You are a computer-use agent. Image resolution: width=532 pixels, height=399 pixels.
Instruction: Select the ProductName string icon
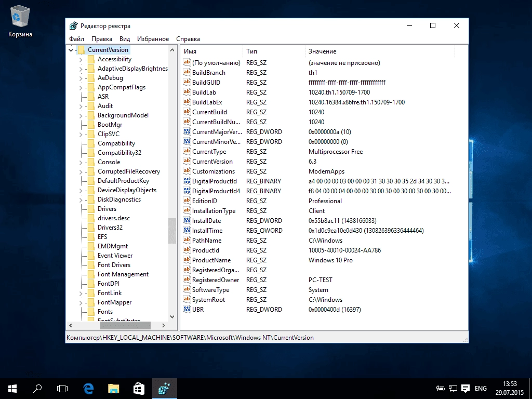(187, 260)
